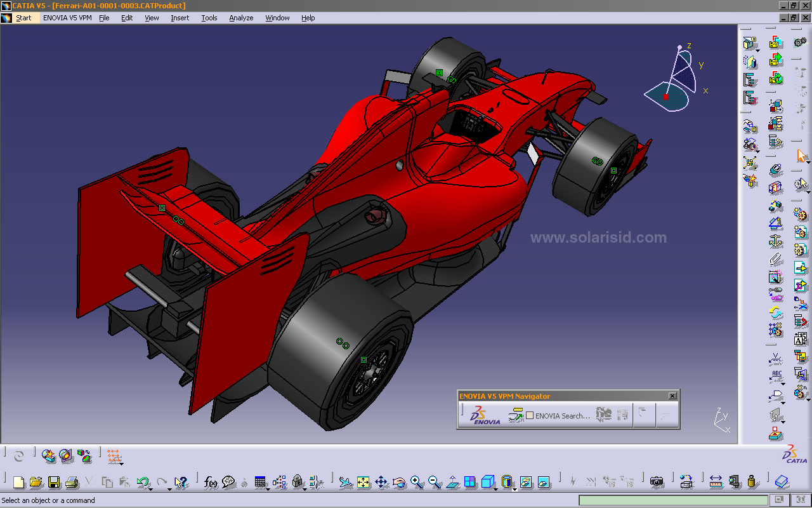
Task: Select the Undo curved arrow icon
Action: (143, 481)
